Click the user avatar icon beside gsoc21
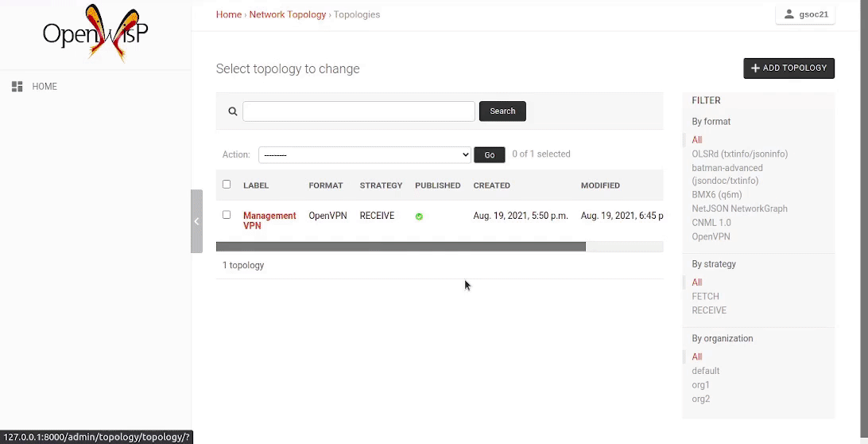Viewport: 868px width, 444px height. (x=789, y=14)
